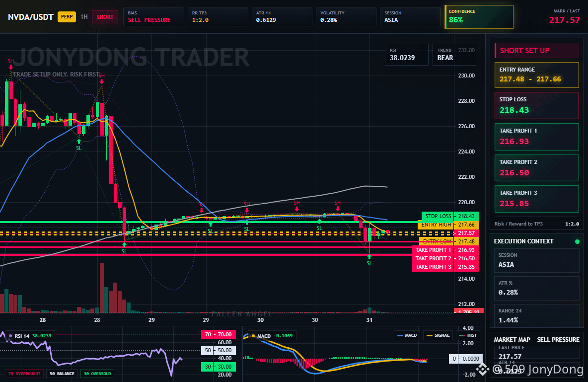Click the Risk / Reward to TP3 row
The width and height of the screenshot is (588, 382).
click(x=537, y=224)
